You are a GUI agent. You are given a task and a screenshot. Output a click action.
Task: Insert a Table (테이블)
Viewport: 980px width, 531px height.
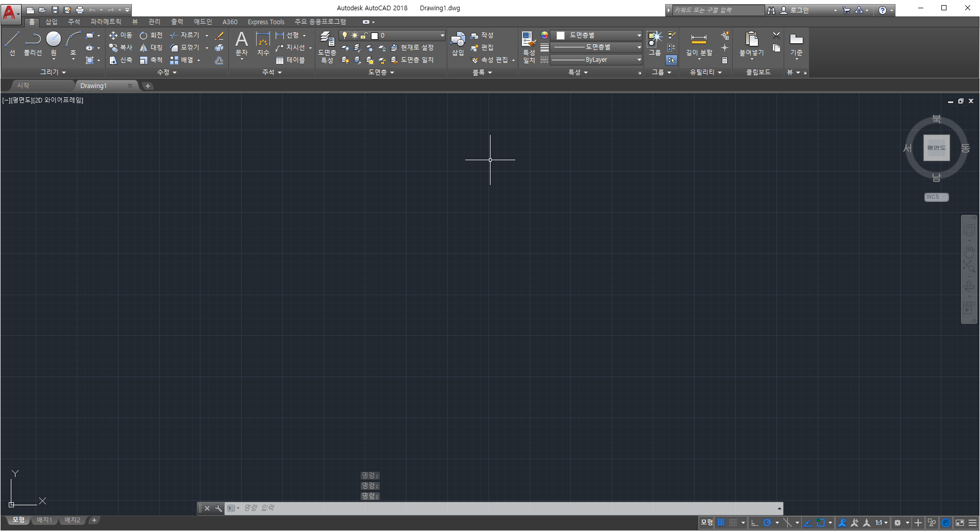coord(290,60)
